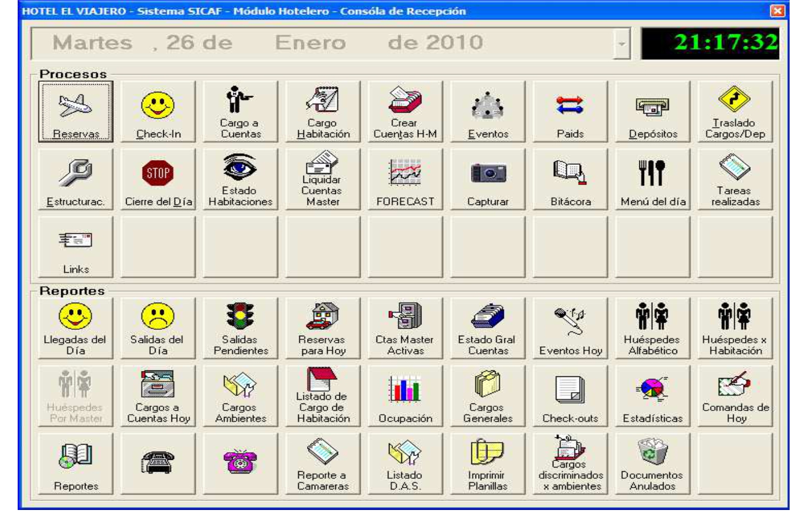Click the black telephone icon button
This screenshot has height=520, width=812.
[x=158, y=464]
